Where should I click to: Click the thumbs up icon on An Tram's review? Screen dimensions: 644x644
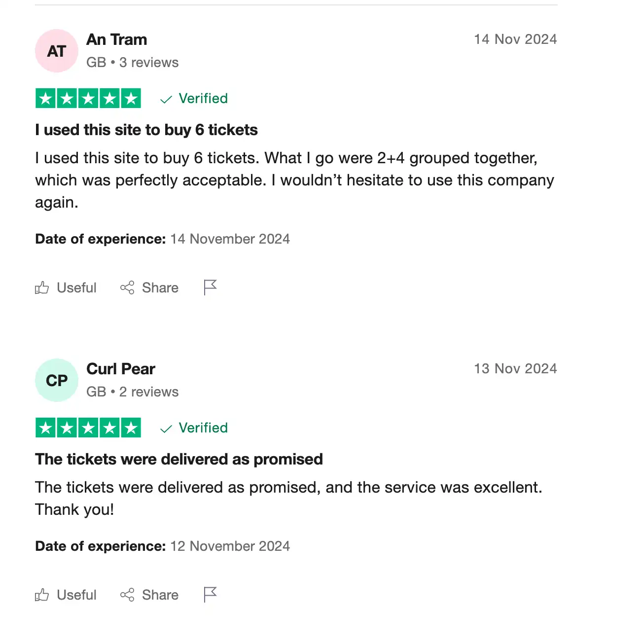42,287
